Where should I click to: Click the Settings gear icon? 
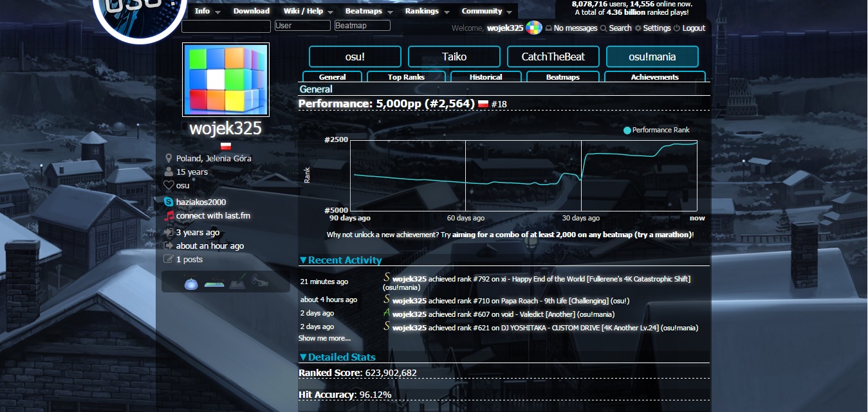[638, 28]
